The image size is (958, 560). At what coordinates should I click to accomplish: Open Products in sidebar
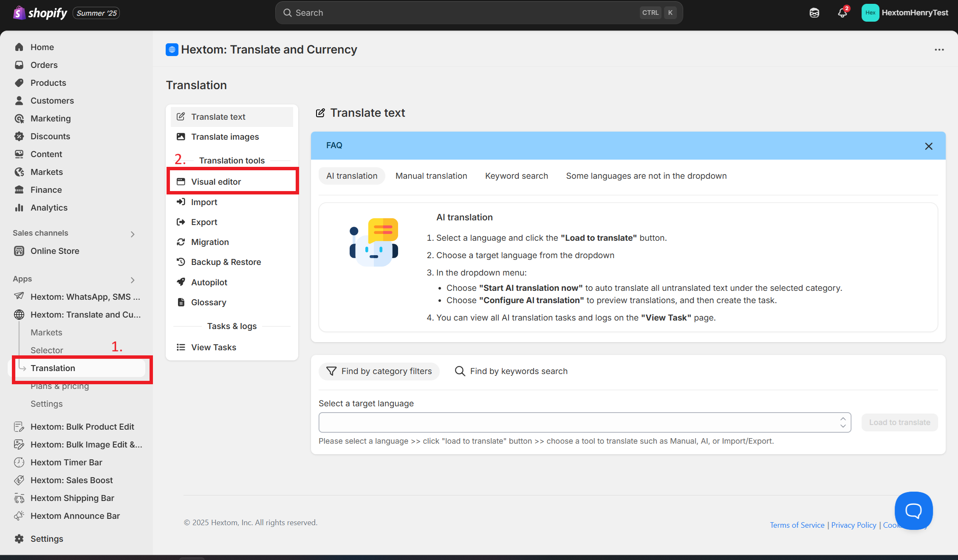[48, 83]
